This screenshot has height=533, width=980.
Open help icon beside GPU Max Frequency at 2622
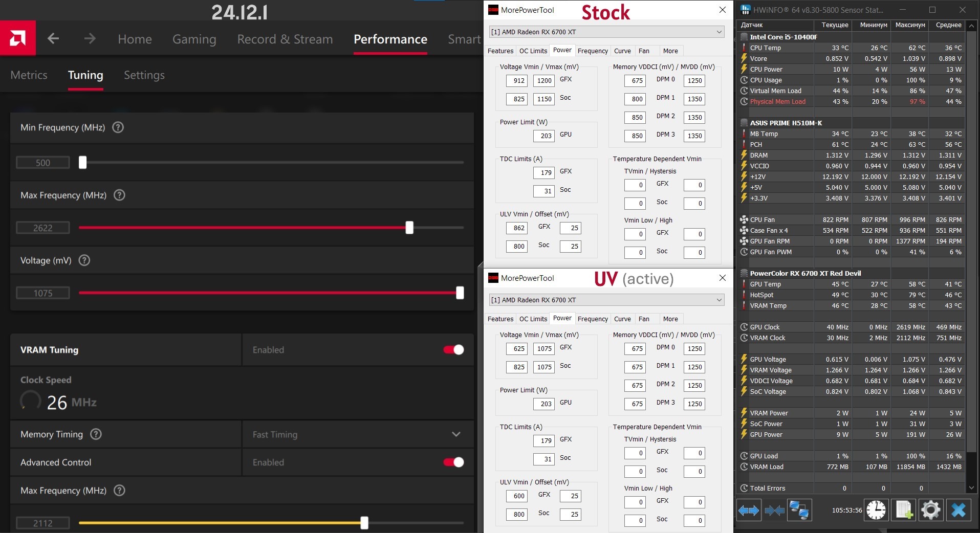[x=119, y=195]
